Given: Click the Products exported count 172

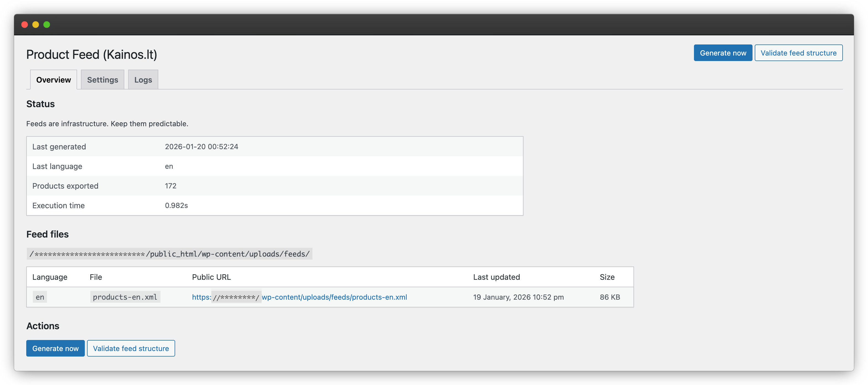Looking at the screenshot, I should coord(170,186).
